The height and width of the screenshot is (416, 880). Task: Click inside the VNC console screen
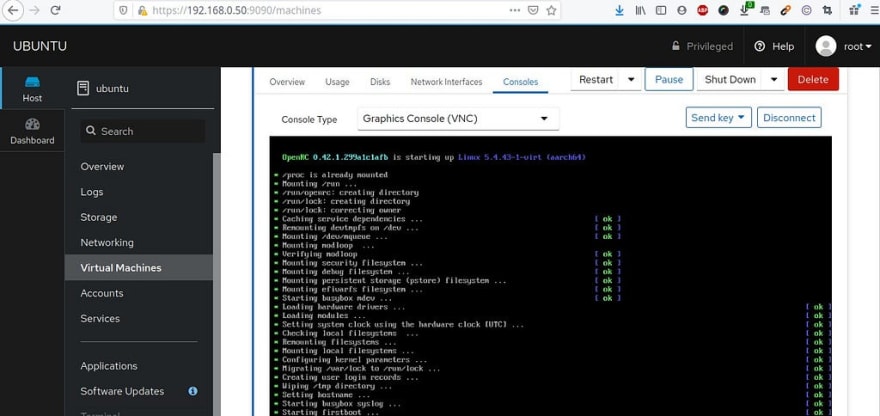pyautogui.click(x=551, y=276)
